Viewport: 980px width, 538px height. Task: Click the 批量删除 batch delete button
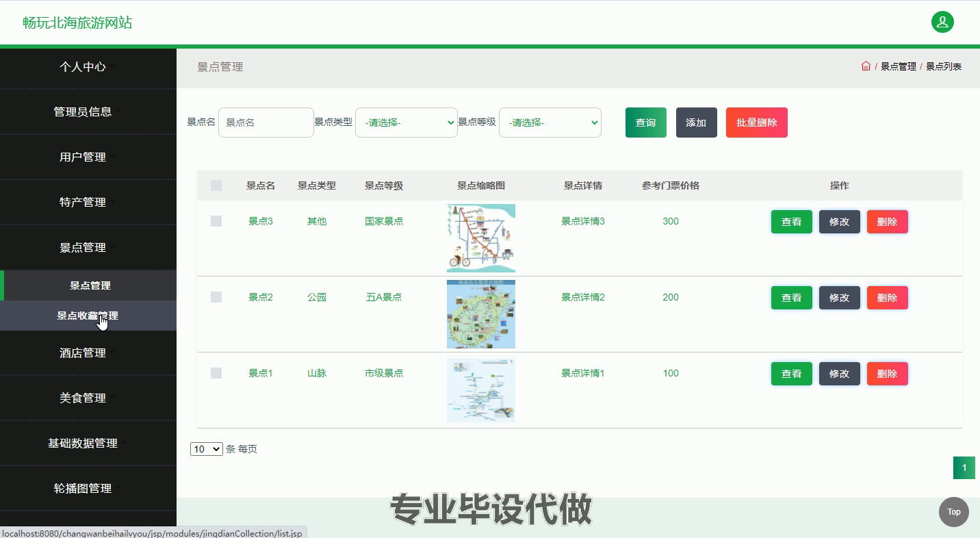pyautogui.click(x=756, y=123)
